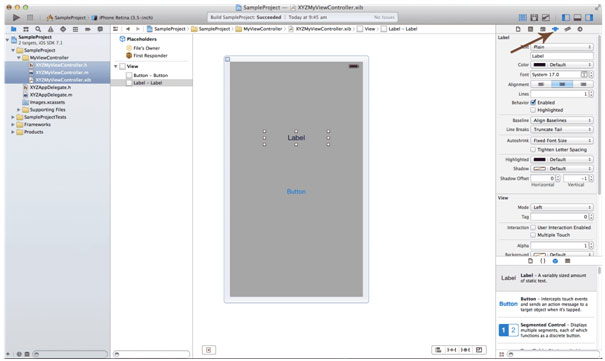Enable Tighten Letter Spacing
This screenshot has width=605, height=361.
[533, 149]
